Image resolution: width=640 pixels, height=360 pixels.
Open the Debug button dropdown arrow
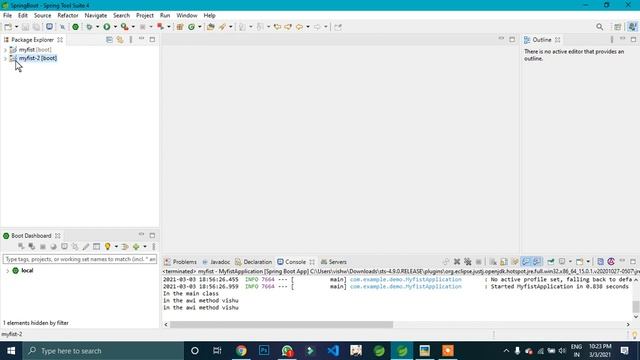(98, 27)
